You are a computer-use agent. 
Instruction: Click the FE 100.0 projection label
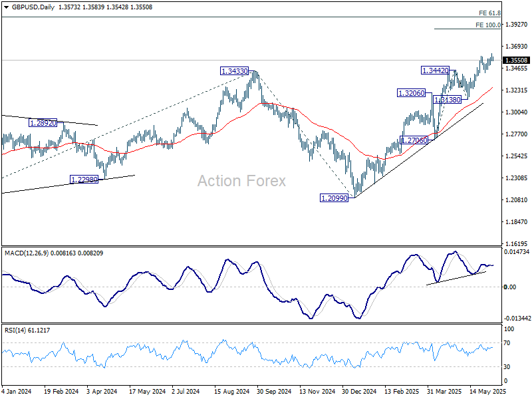coord(488,25)
